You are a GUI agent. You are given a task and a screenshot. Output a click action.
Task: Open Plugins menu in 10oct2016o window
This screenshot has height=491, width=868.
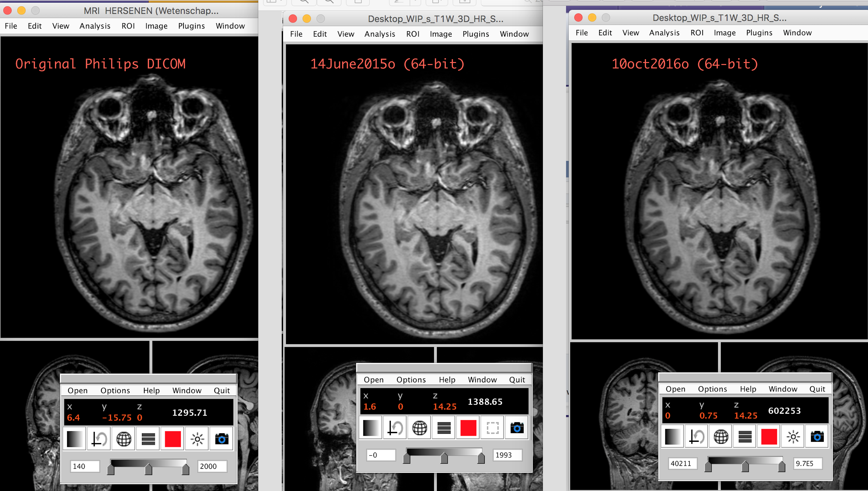click(x=759, y=33)
